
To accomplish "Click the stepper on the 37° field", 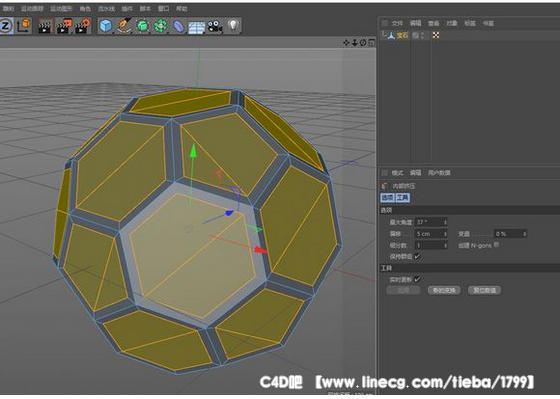I will [445, 222].
